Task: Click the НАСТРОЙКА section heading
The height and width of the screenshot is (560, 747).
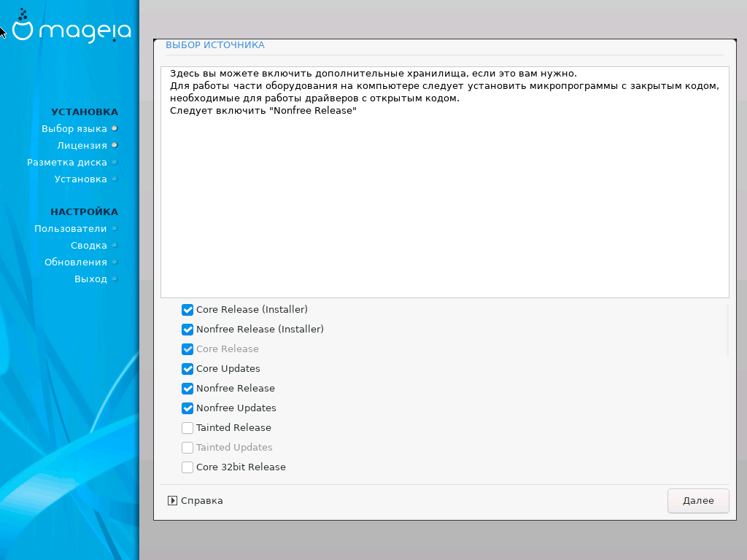Action: [x=85, y=211]
